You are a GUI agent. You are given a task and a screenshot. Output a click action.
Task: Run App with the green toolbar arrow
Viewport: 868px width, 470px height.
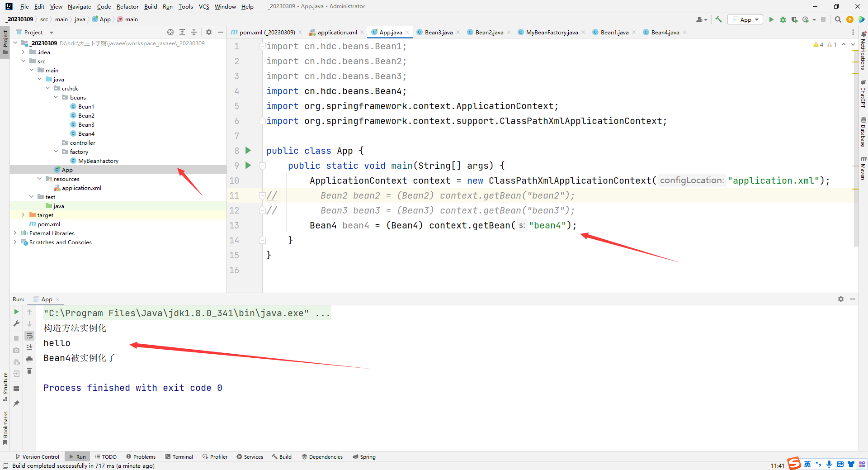771,19
